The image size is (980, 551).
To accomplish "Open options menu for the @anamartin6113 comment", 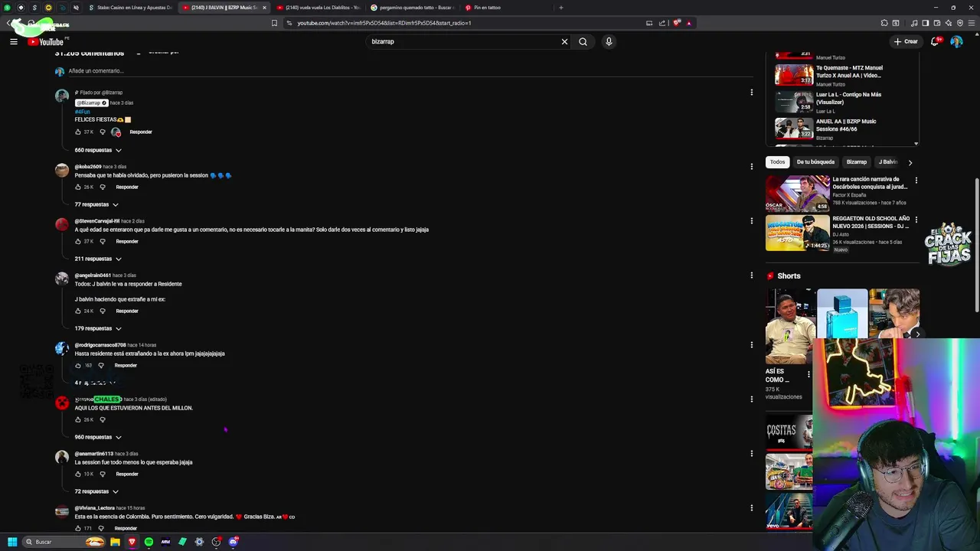I will 751,453.
